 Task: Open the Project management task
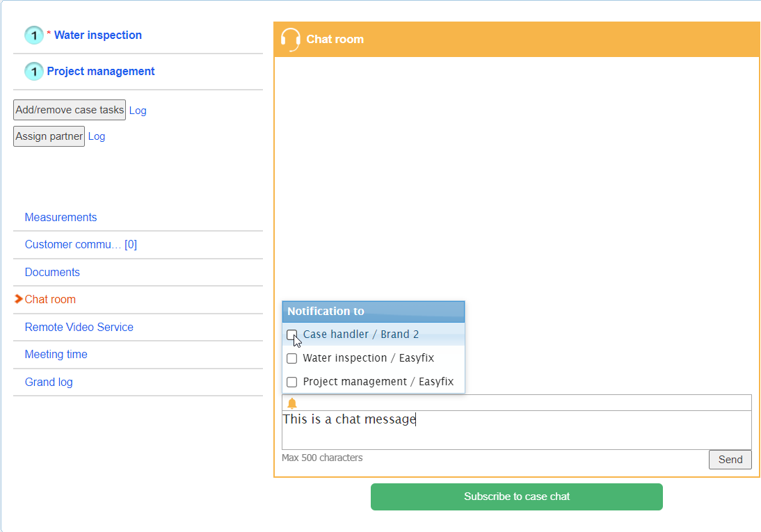101,72
